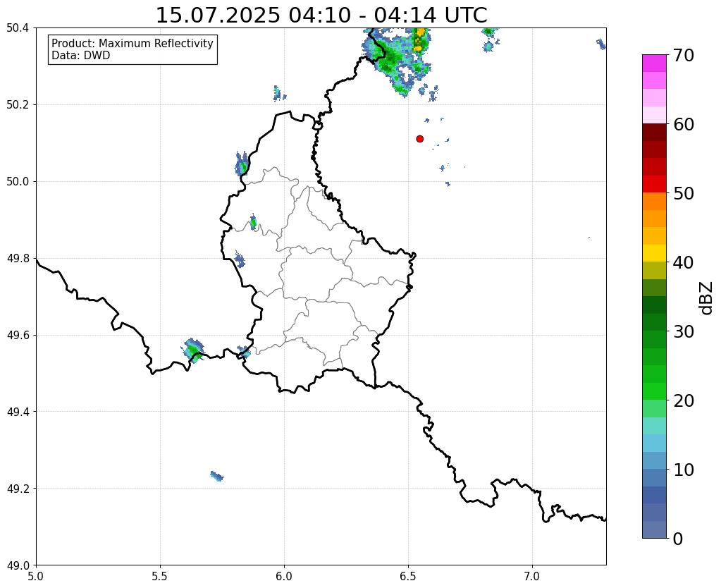Click the dBZ colorbar axis label
The width and height of the screenshot is (721, 588).
707,298
